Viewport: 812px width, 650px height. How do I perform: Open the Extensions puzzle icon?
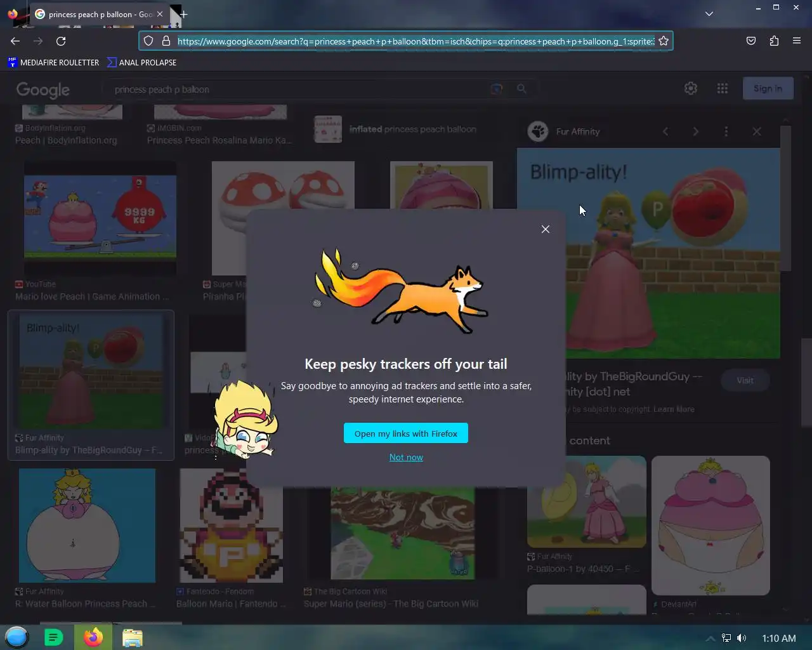pos(774,41)
